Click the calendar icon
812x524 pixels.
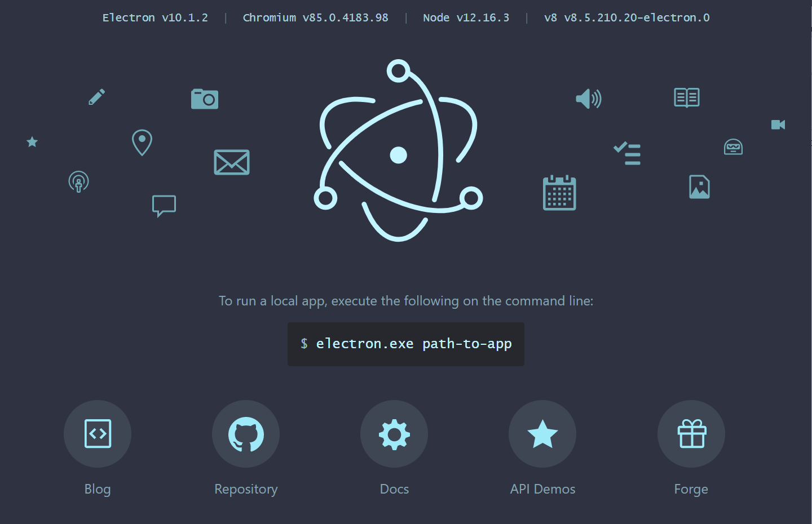tap(559, 193)
